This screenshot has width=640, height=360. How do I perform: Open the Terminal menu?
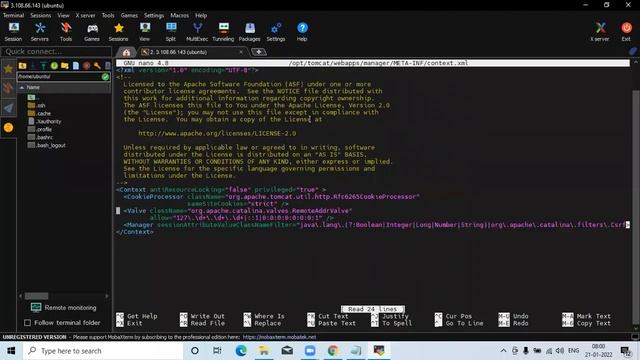(x=13, y=16)
